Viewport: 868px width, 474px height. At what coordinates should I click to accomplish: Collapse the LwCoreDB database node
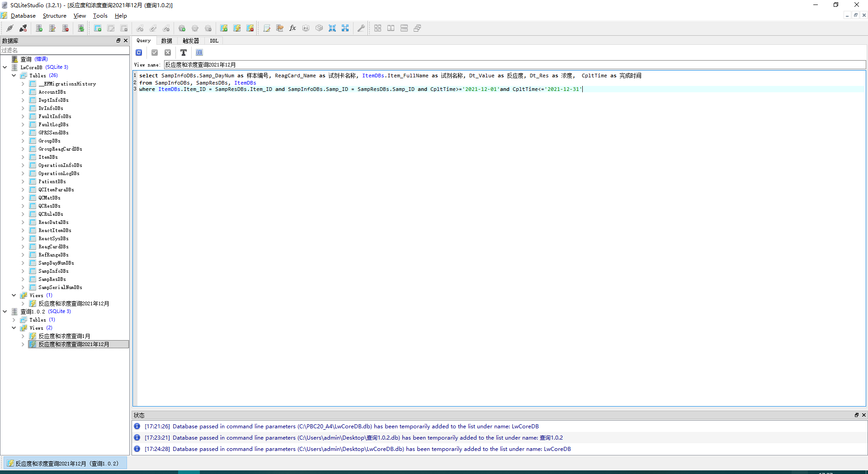tap(5, 67)
